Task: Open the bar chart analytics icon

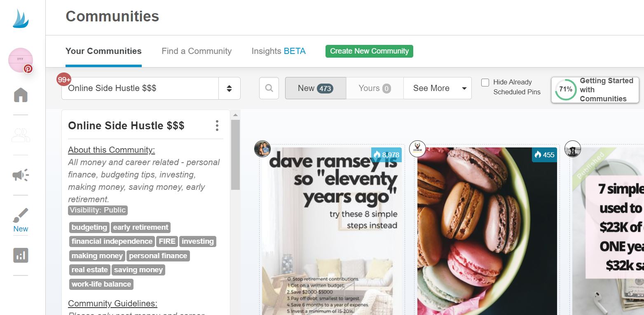Action: coord(21,255)
